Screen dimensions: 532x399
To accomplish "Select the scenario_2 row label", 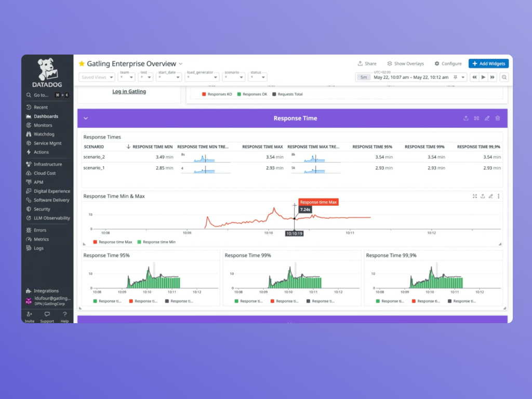I will point(94,157).
